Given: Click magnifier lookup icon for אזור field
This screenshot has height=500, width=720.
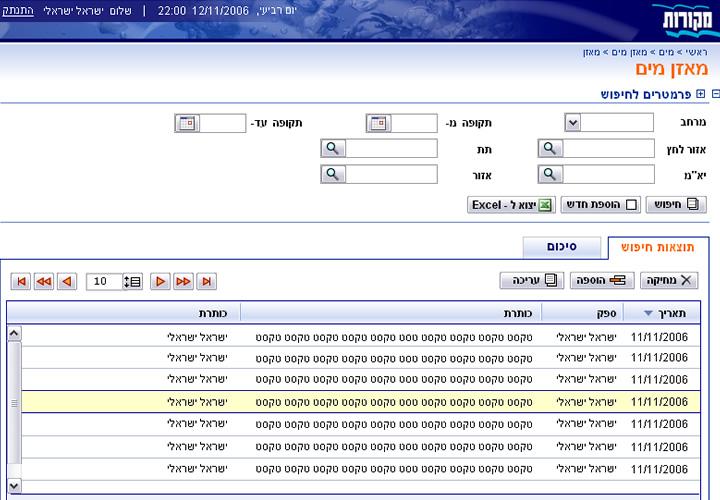Looking at the screenshot, I should (333, 175).
